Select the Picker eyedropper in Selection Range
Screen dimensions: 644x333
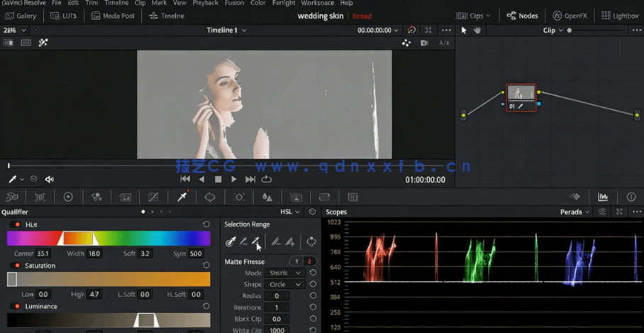pyautogui.click(x=231, y=241)
